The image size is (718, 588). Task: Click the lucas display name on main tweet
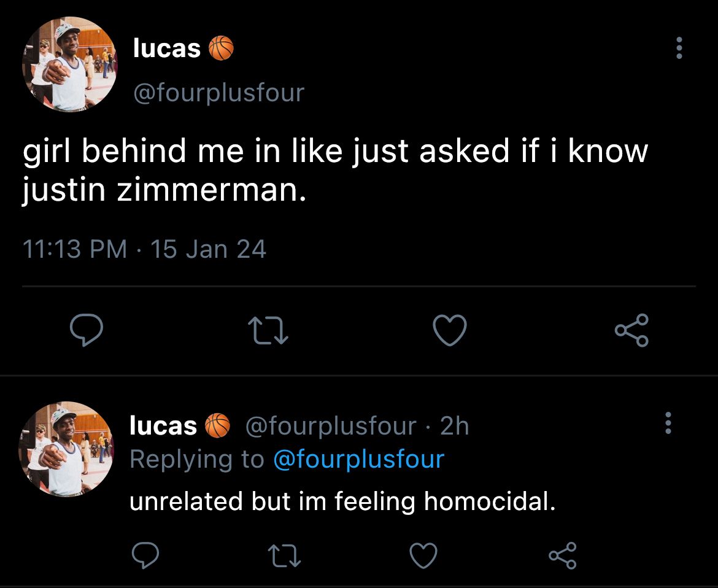click(x=167, y=48)
